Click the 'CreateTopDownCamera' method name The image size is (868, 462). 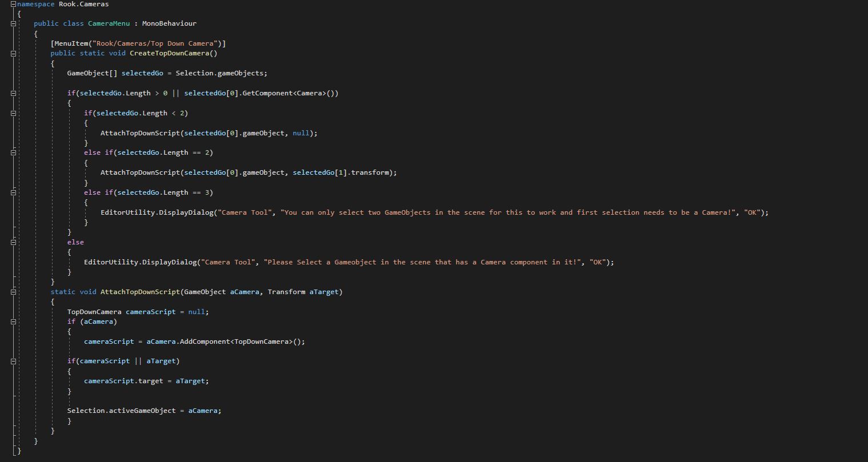169,53
